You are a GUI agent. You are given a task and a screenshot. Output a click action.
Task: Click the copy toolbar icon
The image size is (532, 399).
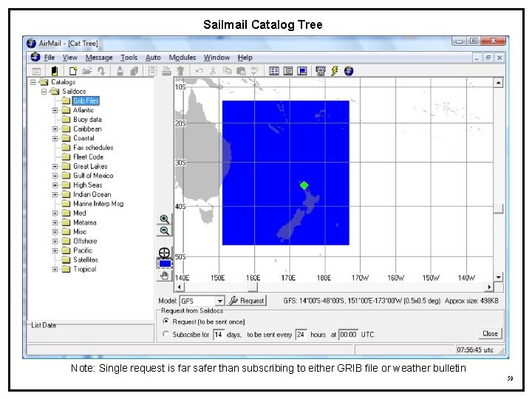pos(228,71)
